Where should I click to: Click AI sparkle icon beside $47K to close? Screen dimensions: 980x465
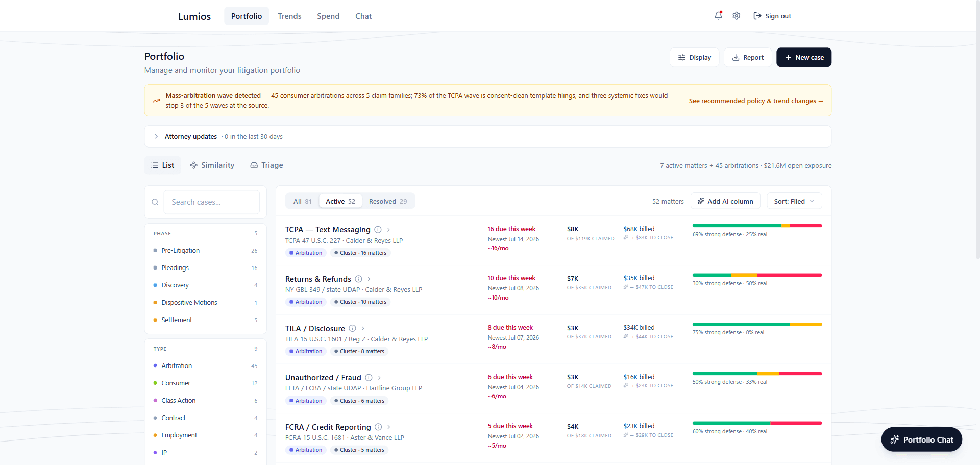(626, 287)
